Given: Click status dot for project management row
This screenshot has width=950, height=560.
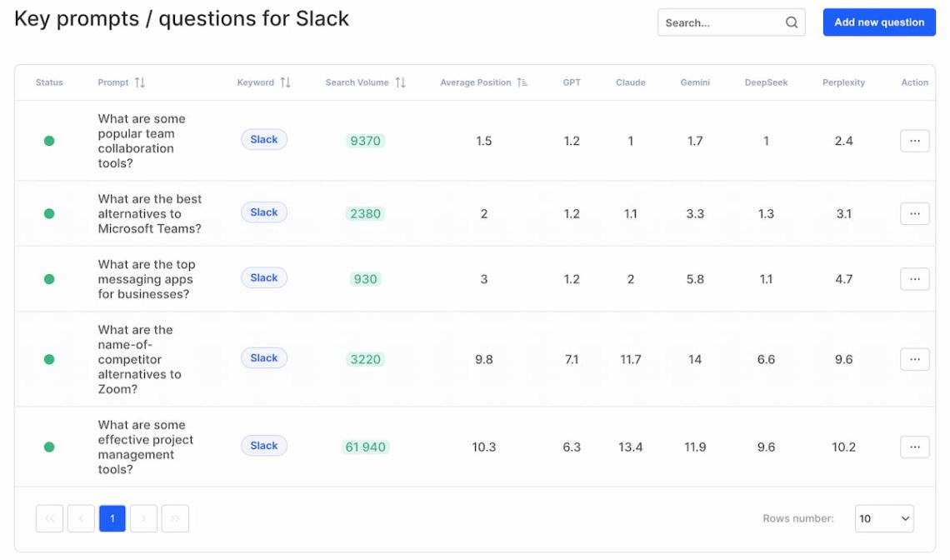Looking at the screenshot, I should tap(50, 447).
